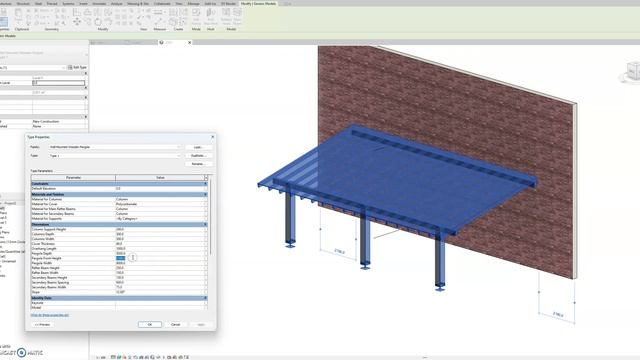Click the Column Support Height value

click(x=159, y=229)
